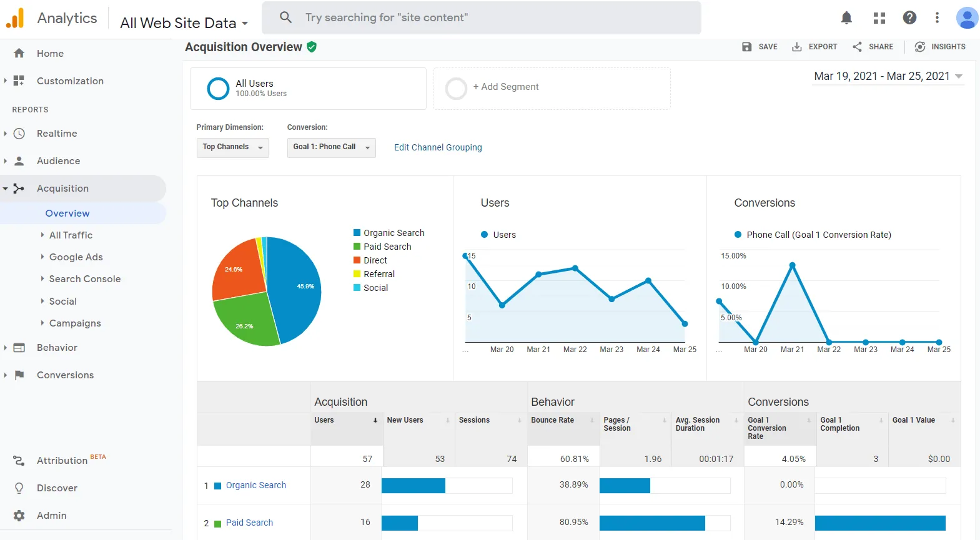980x540 pixels.
Task: Click the help question mark icon
Action: coord(909,18)
